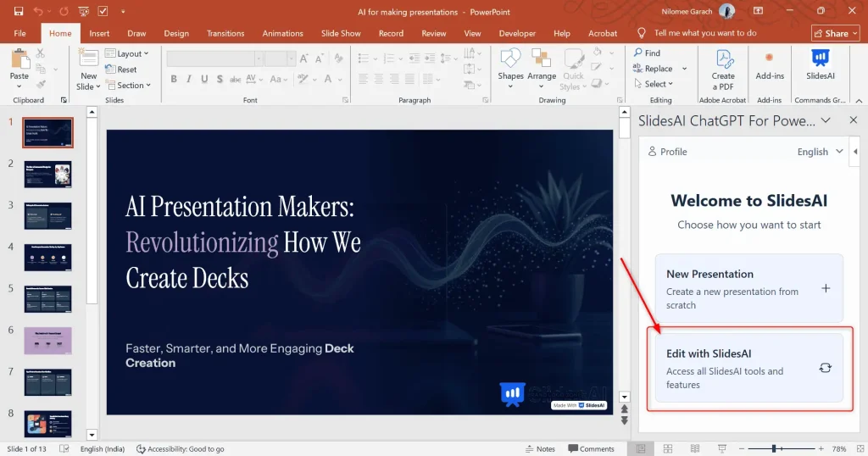Toggle Normal view button in status bar
The height and width of the screenshot is (456, 868).
641,449
